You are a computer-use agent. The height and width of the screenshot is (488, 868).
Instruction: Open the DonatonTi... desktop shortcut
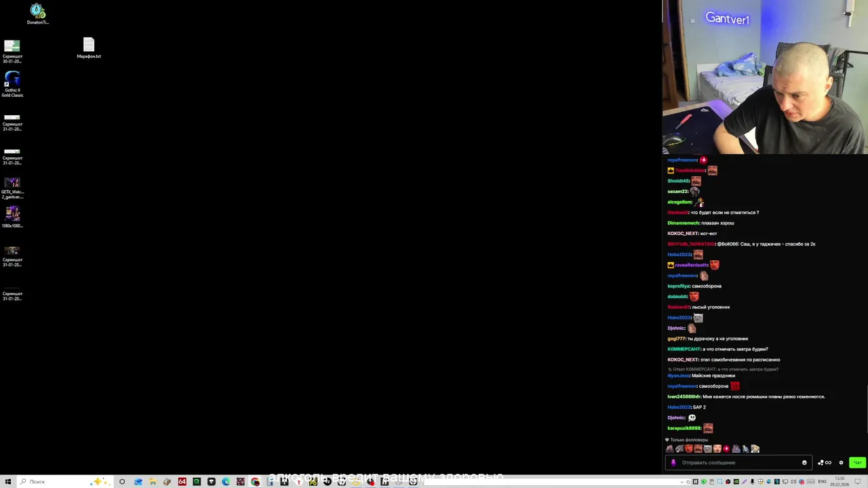pos(37,14)
